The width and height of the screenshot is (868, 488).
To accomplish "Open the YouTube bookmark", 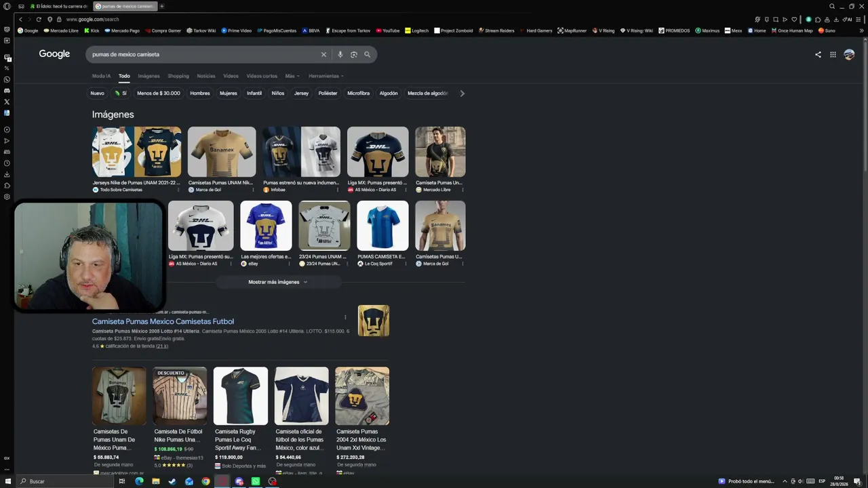I will pos(388,30).
